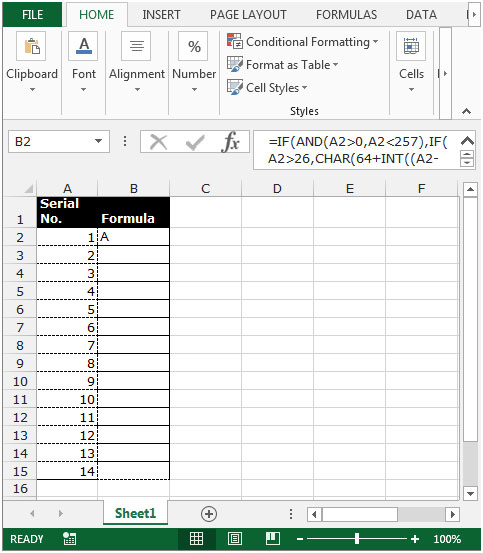Screen dimensions: 483x553
Task: Go to next sheet tab arrow
Action: [x=60, y=514]
